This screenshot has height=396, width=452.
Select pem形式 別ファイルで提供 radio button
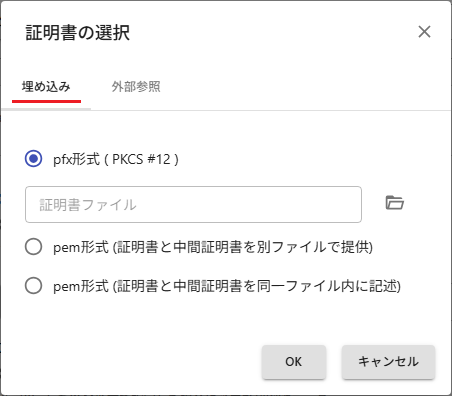[33, 247]
